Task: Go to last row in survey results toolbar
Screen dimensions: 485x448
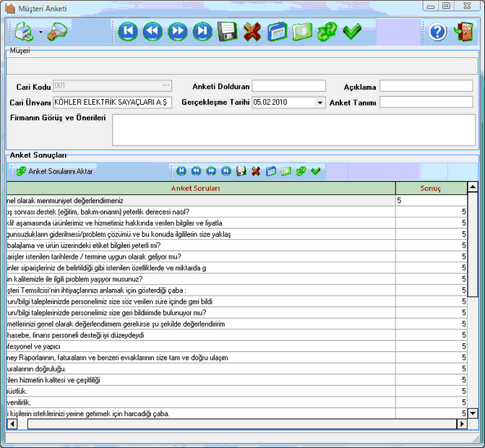Action: tap(226, 171)
